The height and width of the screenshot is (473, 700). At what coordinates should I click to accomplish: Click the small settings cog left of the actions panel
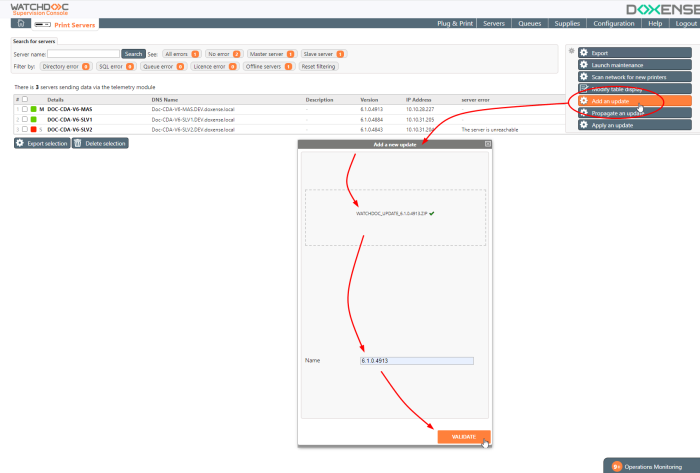571,51
